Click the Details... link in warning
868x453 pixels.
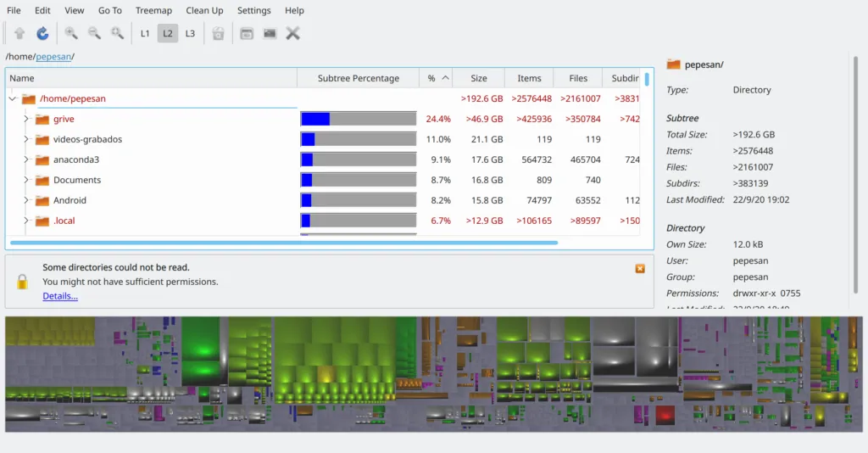[x=60, y=296]
